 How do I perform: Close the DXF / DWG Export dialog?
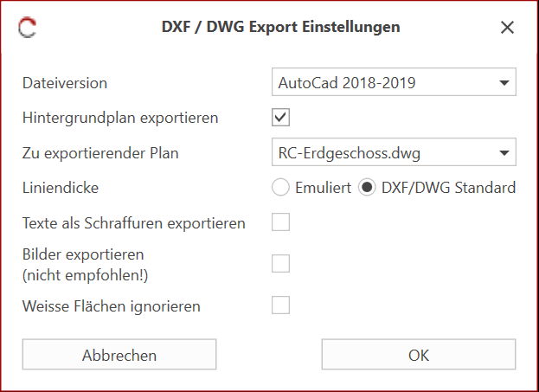[x=507, y=28]
